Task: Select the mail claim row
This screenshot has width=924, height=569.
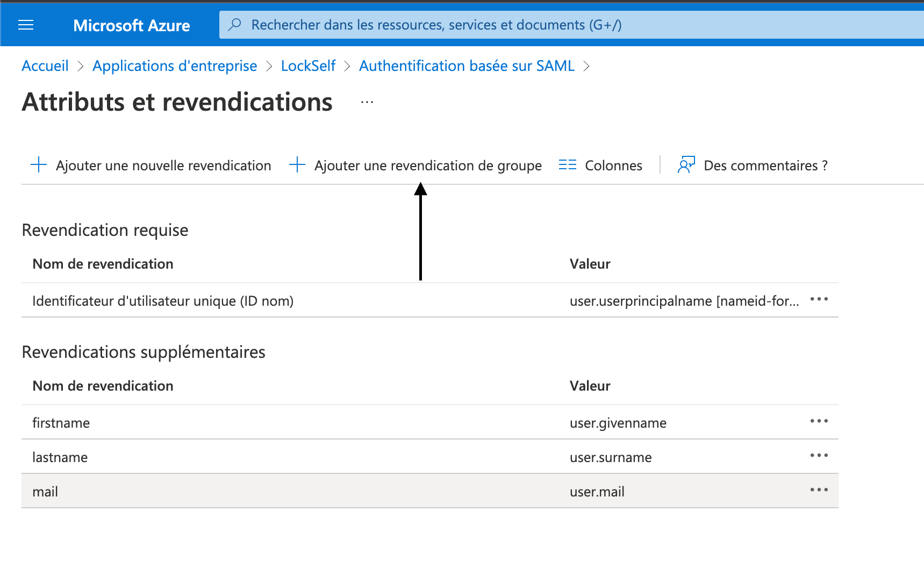Action: tap(430, 491)
